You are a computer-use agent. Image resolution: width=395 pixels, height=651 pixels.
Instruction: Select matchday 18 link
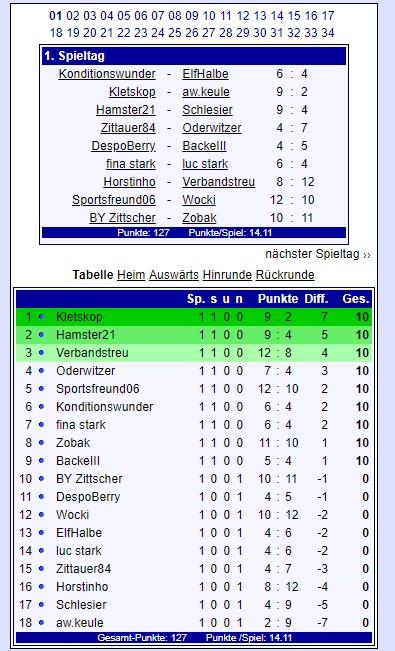56,32
